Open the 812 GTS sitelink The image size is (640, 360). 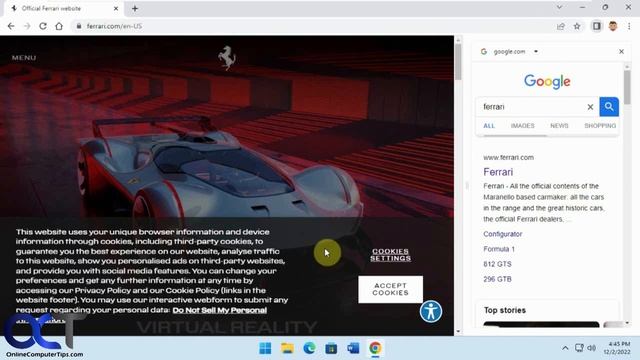click(x=497, y=264)
